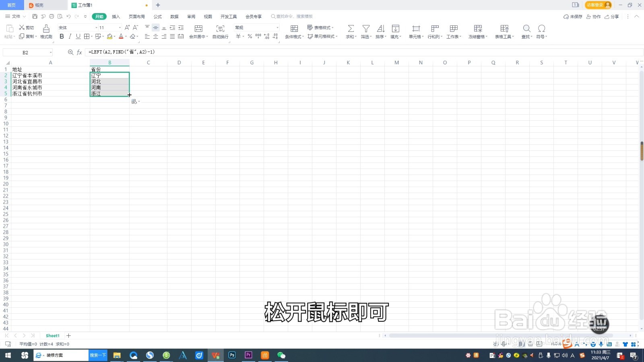This screenshot has width=644, height=362.
Task: Click the AutoSum (求和) sigma icon
Action: [351, 29]
